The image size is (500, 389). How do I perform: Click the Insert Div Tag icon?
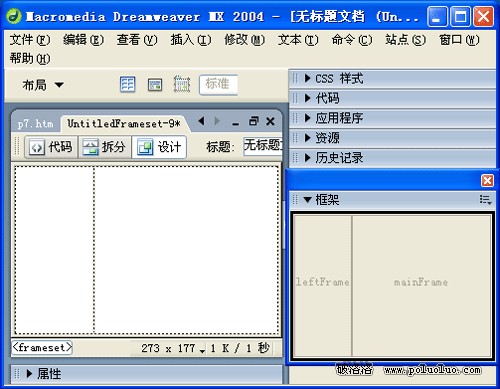click(x=155, y=84)
